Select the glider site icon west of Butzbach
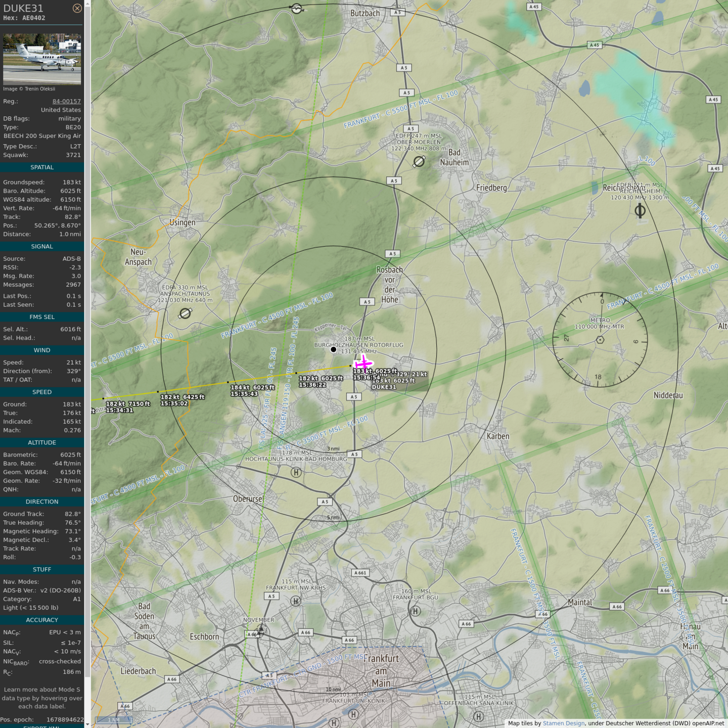 tap(297, 9)
